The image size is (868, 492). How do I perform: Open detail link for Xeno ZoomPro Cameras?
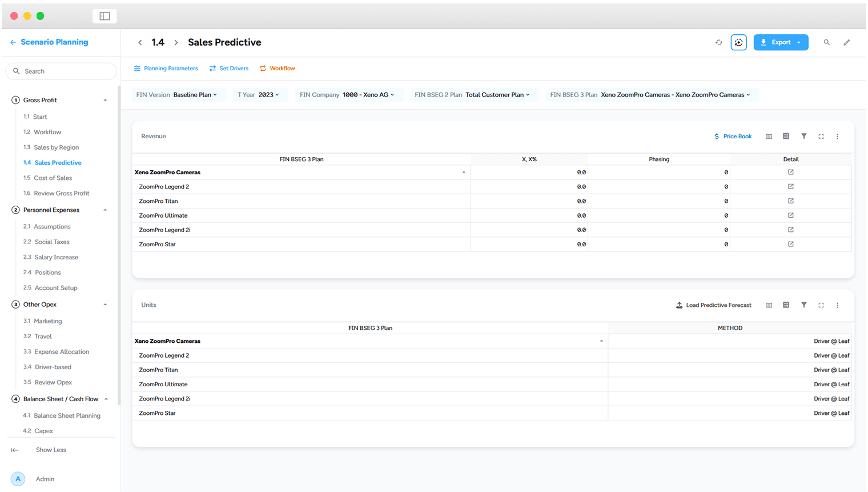click(791, 172)
